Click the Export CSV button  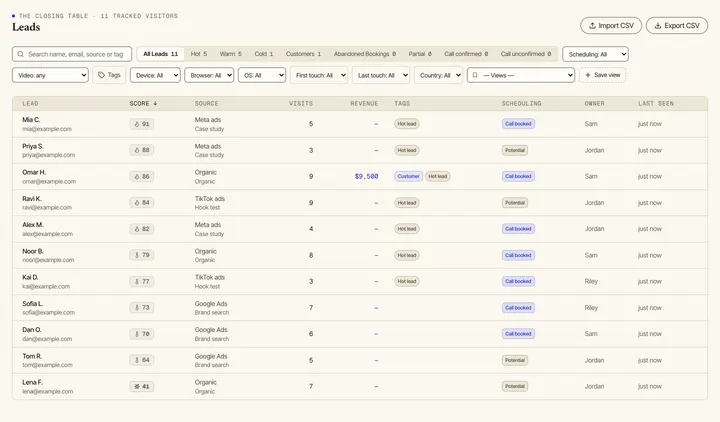[677, 26]
